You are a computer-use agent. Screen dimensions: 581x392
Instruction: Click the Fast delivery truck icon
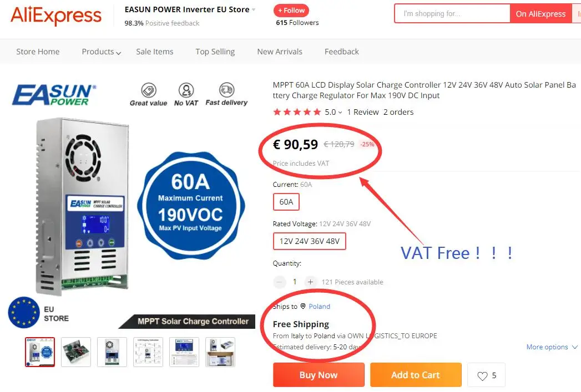click(x=226, y=90)
